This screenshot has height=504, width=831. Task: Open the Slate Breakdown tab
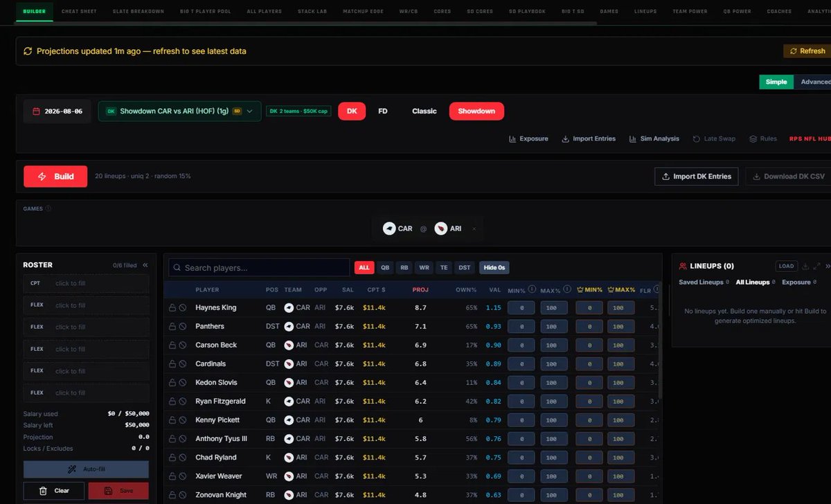click(138, 11)
